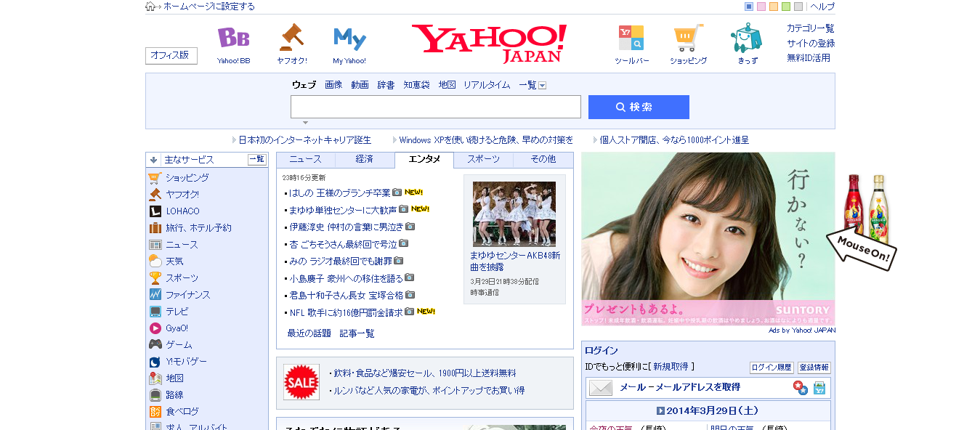Open the My Yahoo! icon
Image resolution: width=980 pixels, height=430 pixels.
coord(349,38)
